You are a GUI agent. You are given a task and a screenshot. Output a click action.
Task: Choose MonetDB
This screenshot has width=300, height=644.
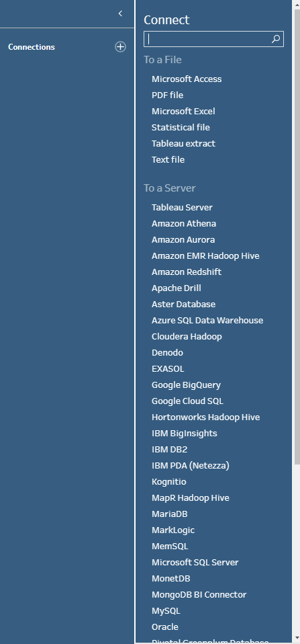click(171, 578)
